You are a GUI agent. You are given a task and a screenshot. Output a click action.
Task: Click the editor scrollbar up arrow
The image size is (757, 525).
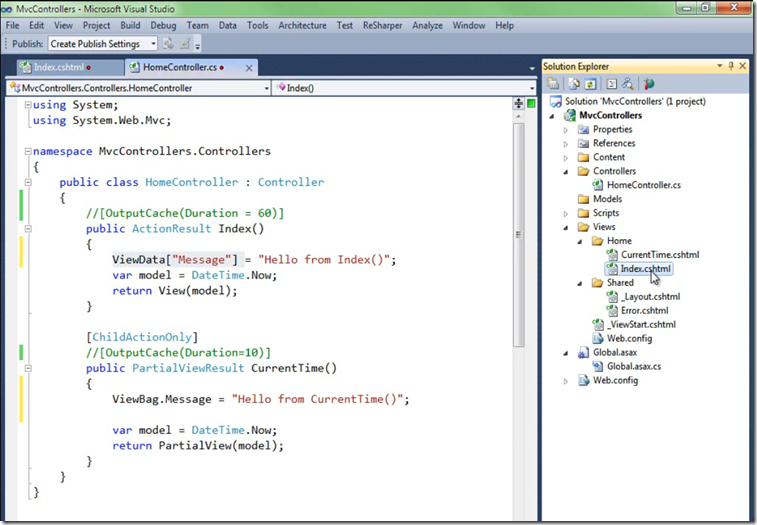click(519, 117)
